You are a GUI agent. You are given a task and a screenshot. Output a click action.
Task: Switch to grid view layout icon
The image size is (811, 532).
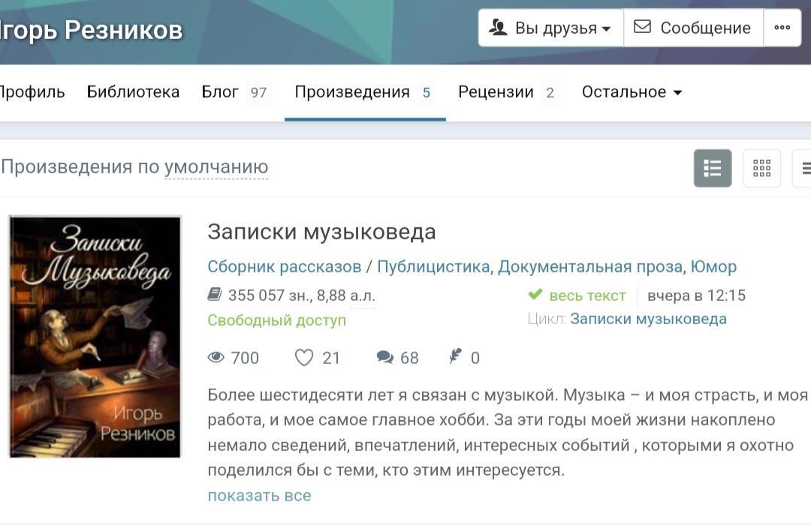tap(761, 168)
